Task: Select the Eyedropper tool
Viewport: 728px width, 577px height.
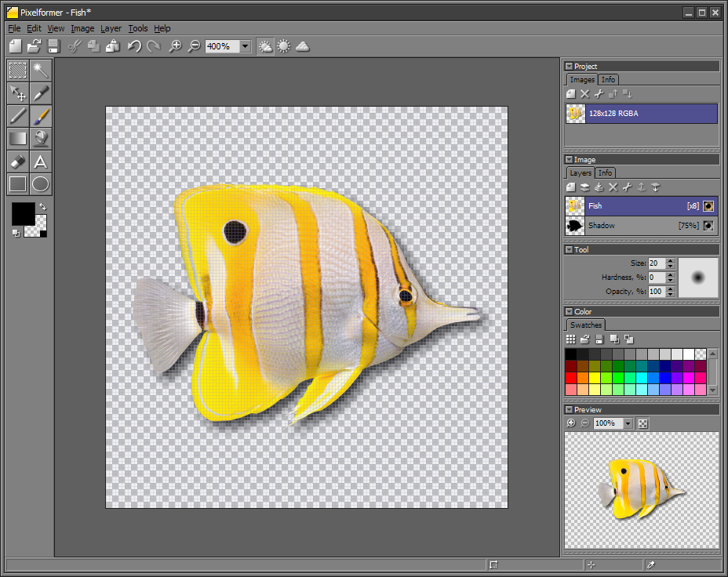Action: pos(40,93)
